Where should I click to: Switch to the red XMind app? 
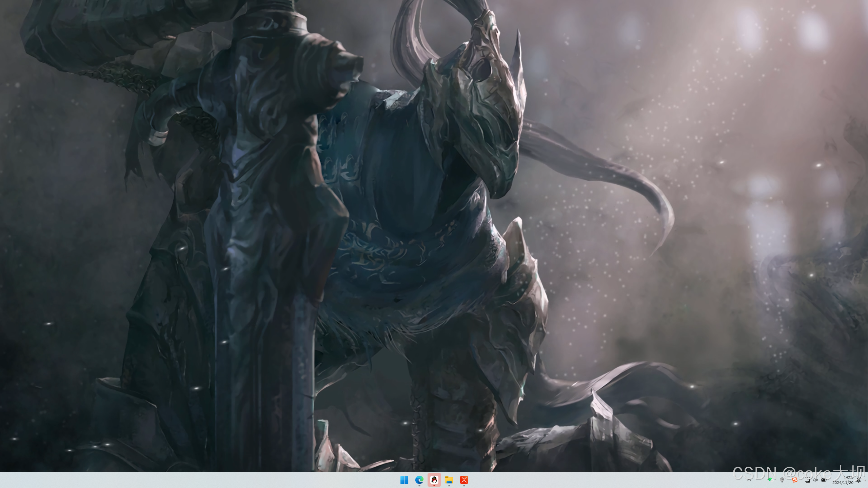(x=464, y=480)
